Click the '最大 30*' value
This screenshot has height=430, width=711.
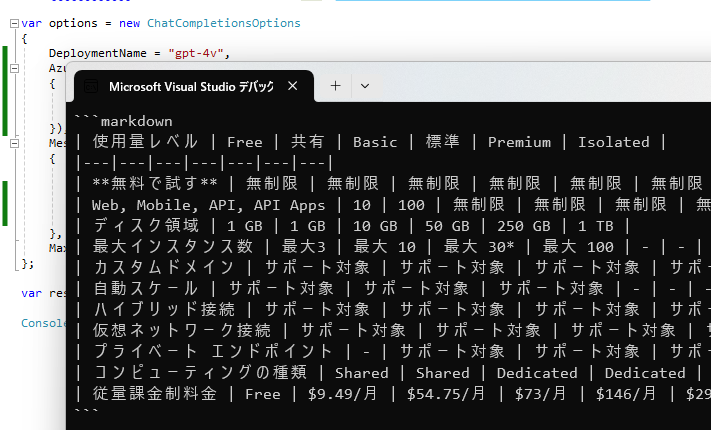[x=478, y=247]
